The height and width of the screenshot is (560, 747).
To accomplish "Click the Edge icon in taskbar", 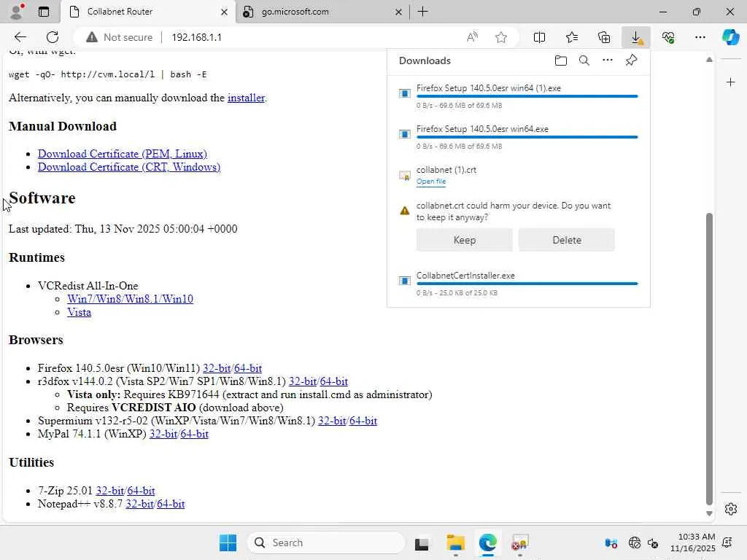I will click(x=487, y=542).
